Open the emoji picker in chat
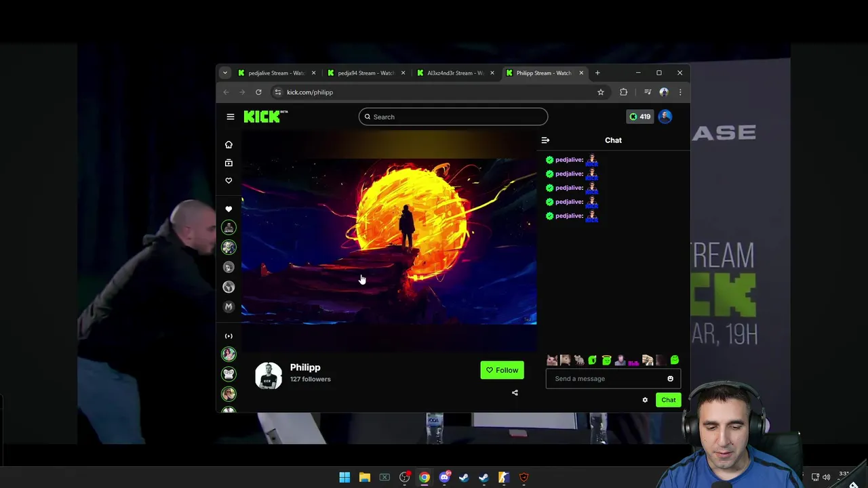The height and width of the screenshot is (488, 868). tap(671, 379)
